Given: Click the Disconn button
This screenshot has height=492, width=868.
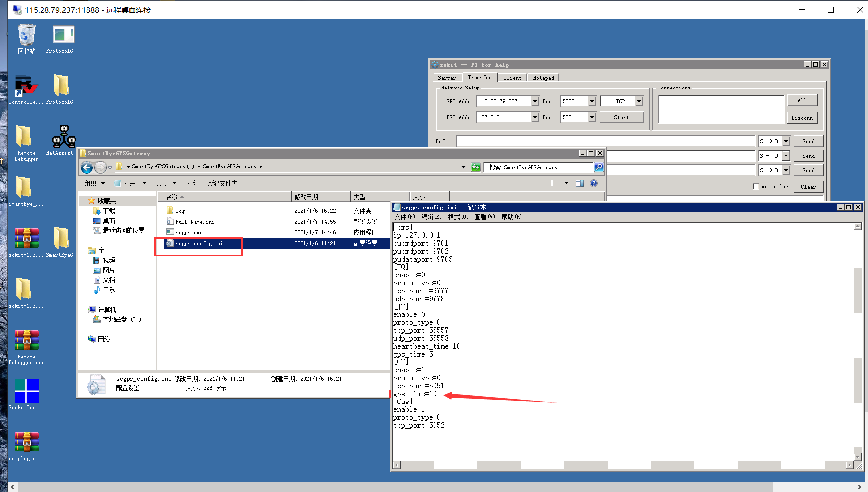Looking at the screenshot, I should (x=801, y=118).
